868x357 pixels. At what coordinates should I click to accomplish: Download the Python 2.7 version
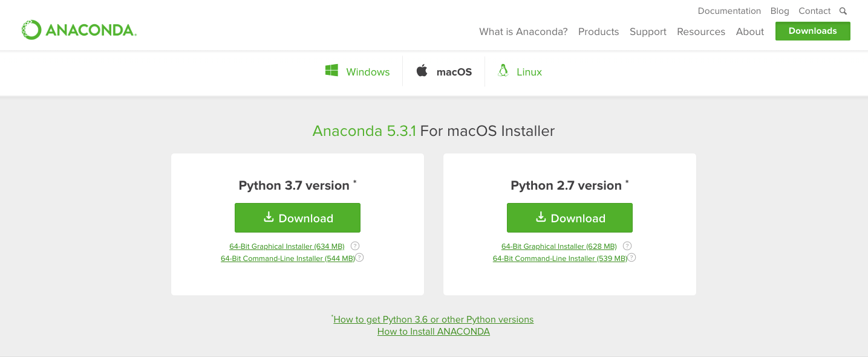[x=570, y=218]
